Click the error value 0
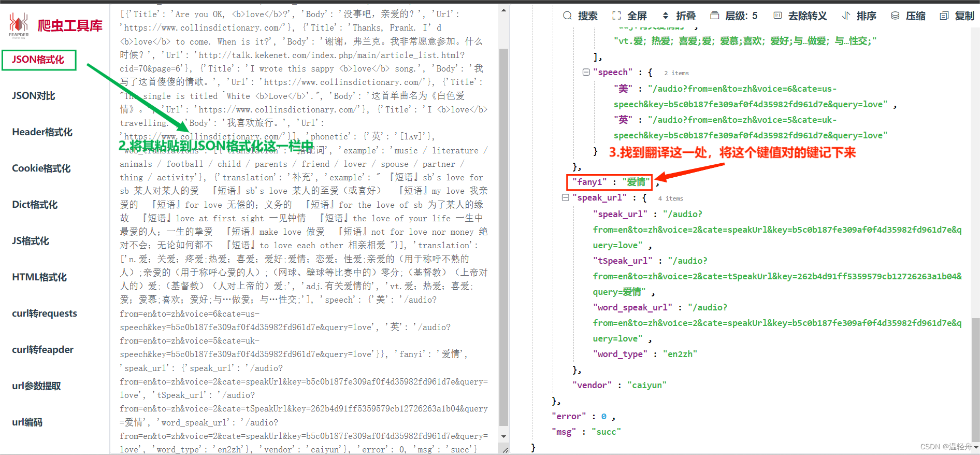980x455 pixels. pyautogui.click(x=603, y=416)
